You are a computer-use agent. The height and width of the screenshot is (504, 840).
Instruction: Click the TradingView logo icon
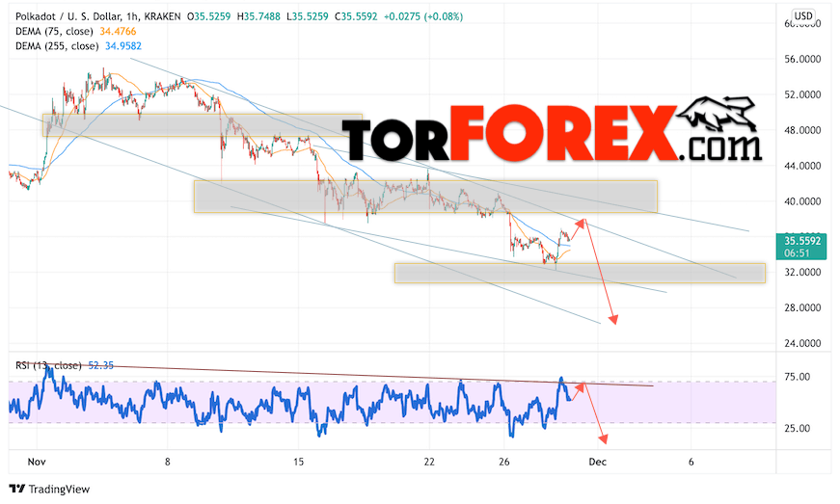tap(17, 489)
